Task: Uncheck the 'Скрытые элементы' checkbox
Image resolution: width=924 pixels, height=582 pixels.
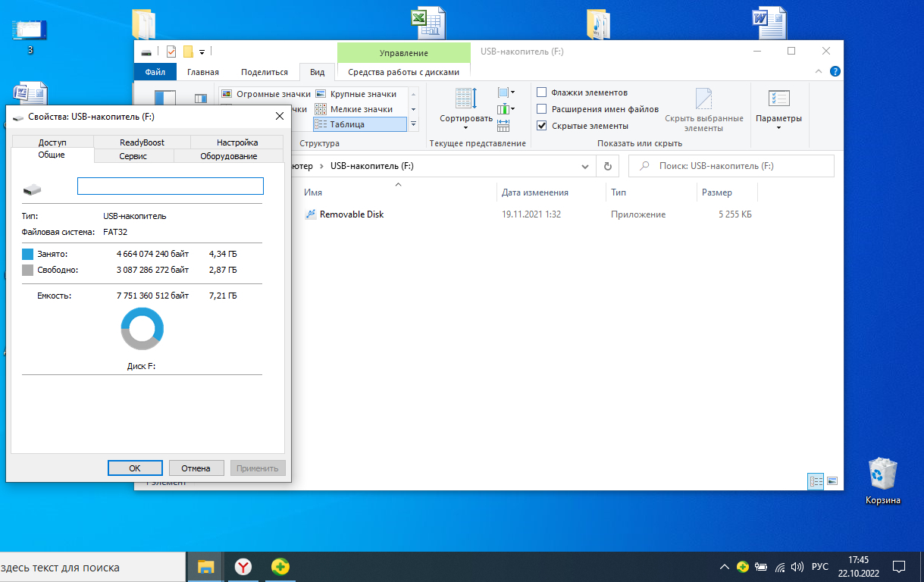Action: click(x=542, y=126)
